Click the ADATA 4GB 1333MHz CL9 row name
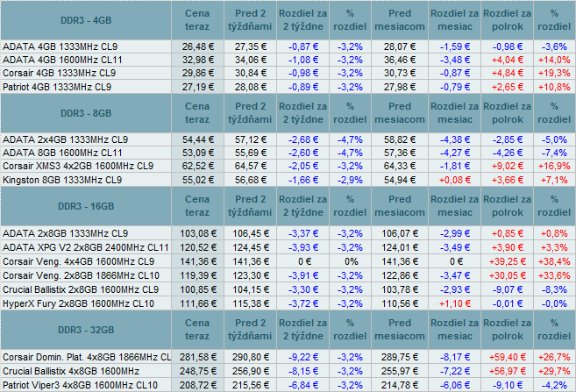576x392 pixels. (x=60, y=46)
